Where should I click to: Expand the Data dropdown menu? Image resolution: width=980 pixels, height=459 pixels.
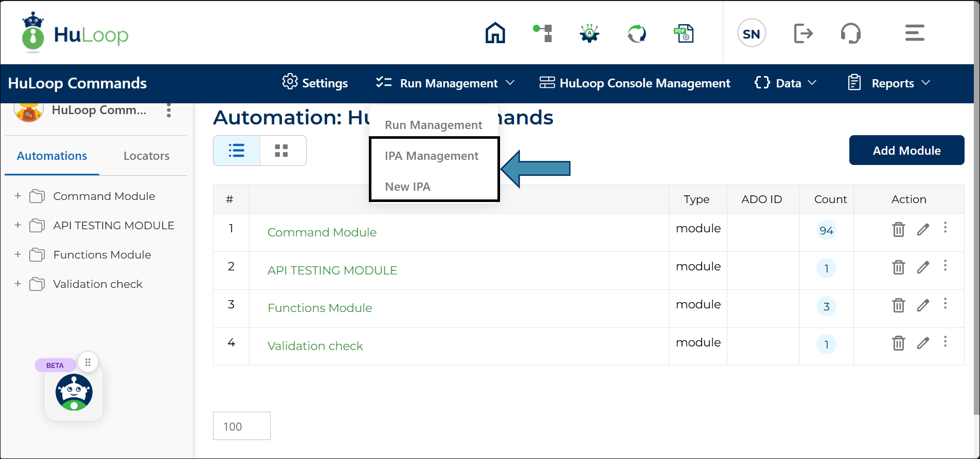point(786,83)
